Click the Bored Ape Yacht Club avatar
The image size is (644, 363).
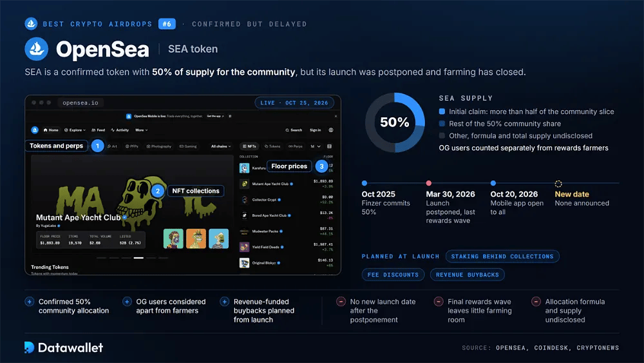pos(244,215)
